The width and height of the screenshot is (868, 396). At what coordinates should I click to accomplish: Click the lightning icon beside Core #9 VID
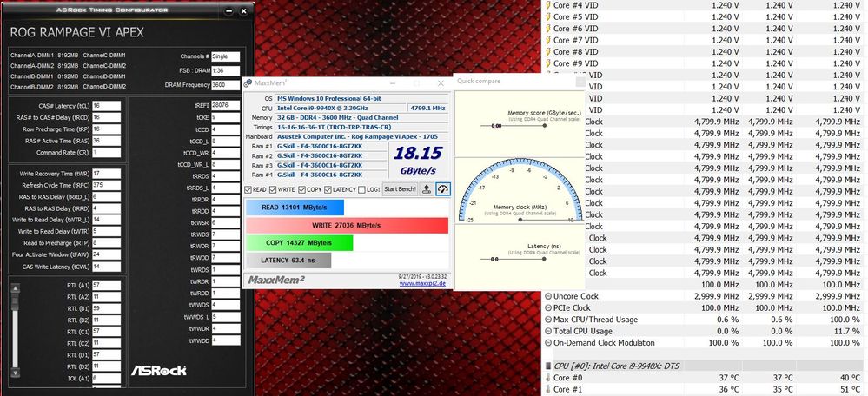click(x=548, y=63)
